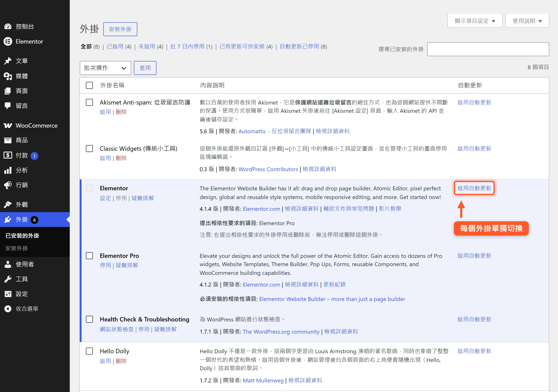Deactivate Elementor Pro via 停用 link
Screen dimensions: 558x392
105,265
